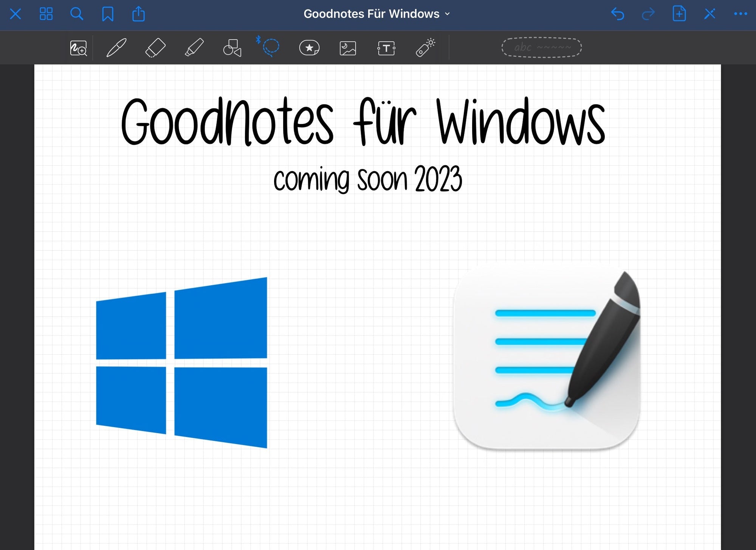Open the Elements sticker tool

[x=309, y=48]
